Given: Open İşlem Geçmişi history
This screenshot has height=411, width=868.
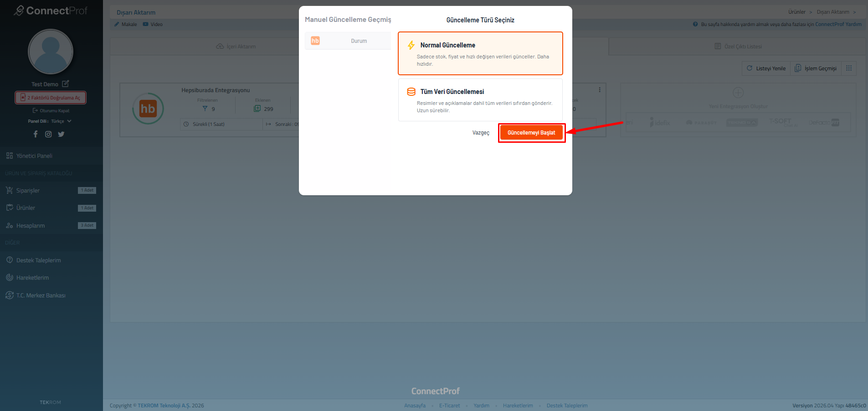Looking at the screenshot, I should 816,68.
